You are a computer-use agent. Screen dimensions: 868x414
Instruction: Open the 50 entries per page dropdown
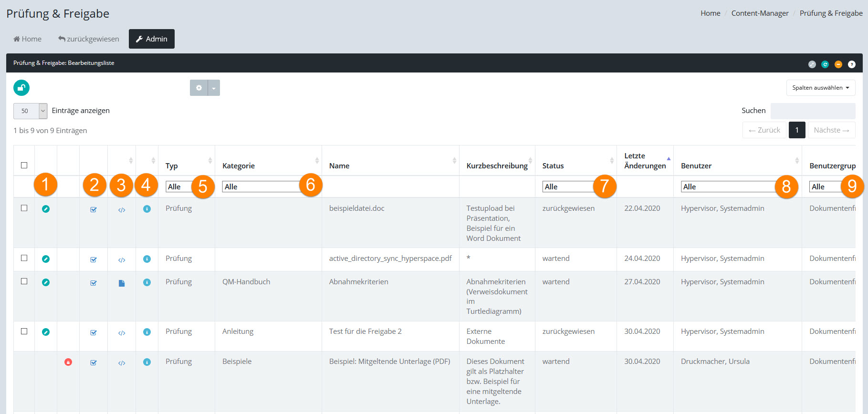coord(31,111)
